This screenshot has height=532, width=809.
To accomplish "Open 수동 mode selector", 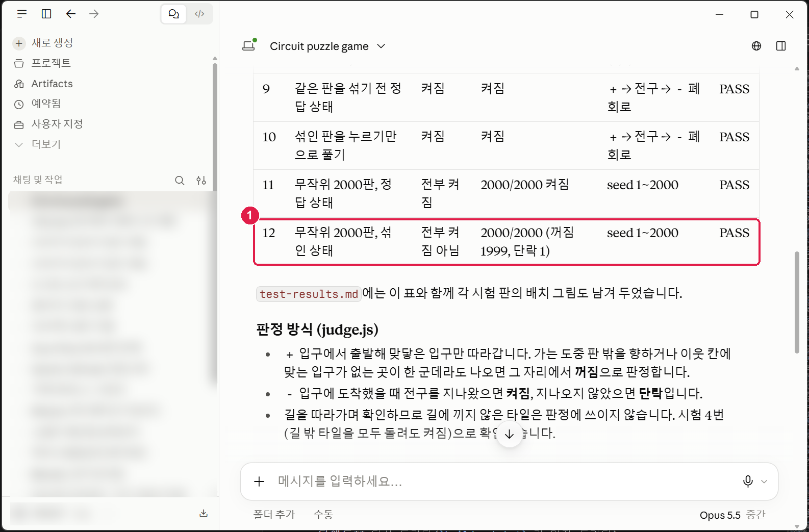I will coord(323,515).
